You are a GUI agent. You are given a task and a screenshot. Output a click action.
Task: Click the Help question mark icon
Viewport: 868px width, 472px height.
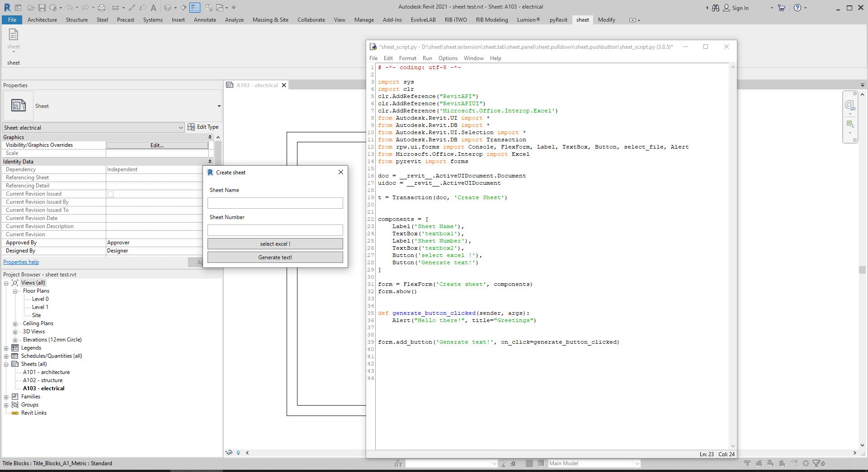797,8
